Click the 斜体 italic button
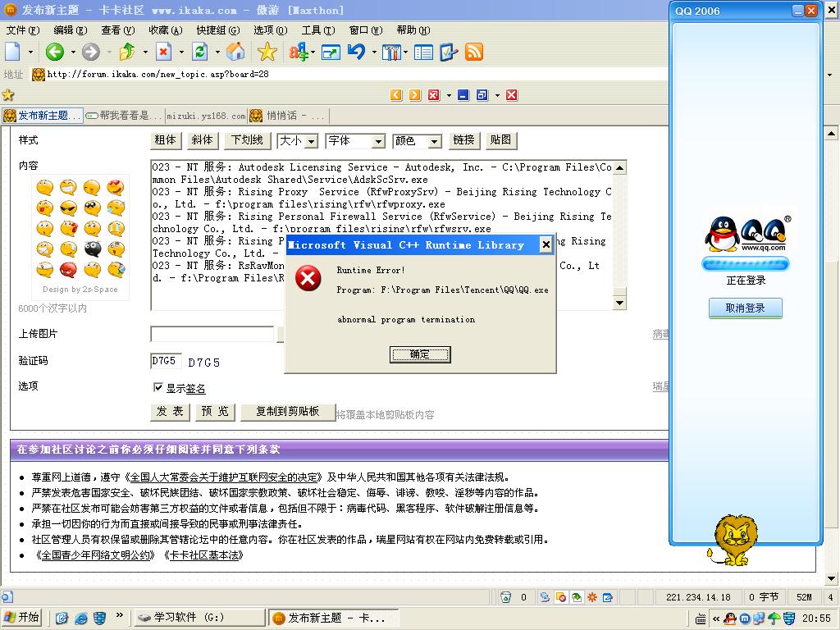 click(203, 140)
